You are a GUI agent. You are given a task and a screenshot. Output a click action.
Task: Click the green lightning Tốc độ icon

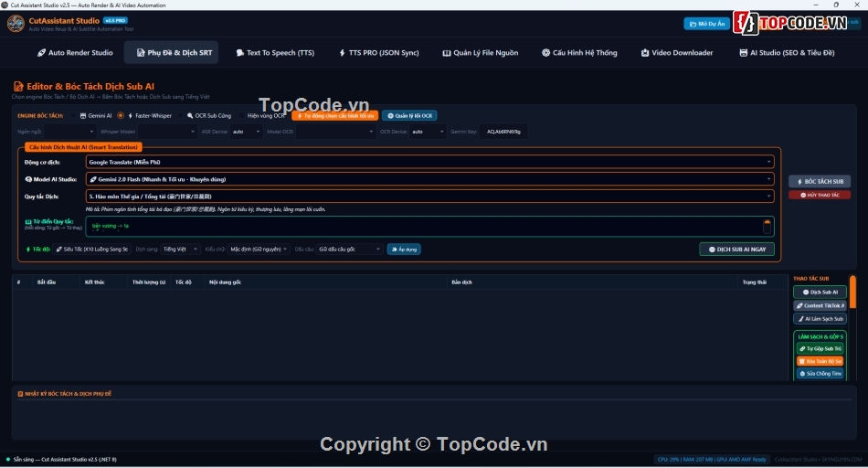point(28,250)
